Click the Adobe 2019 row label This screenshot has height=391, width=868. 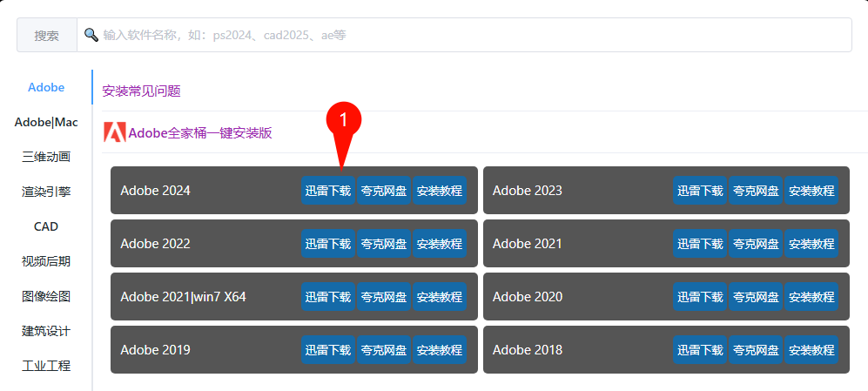pos(156,350)
